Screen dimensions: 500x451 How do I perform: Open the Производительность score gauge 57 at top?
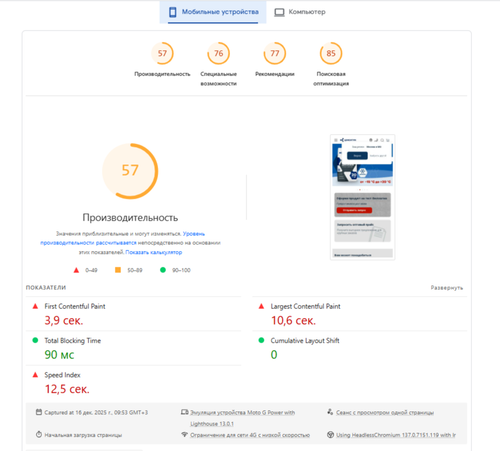[162, 53]
